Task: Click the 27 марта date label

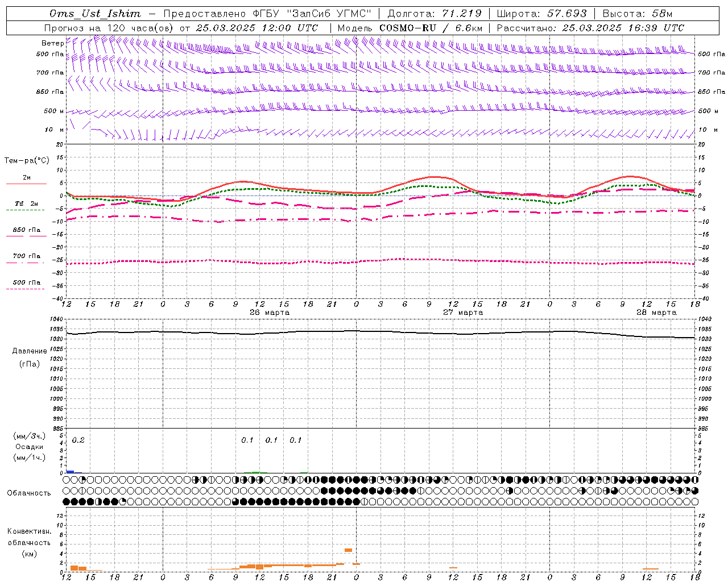Action: pyautogui.click(x=463, y=313)
